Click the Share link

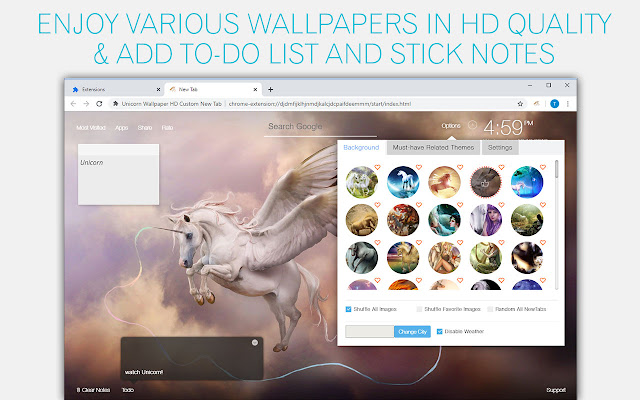pos(144,128)
